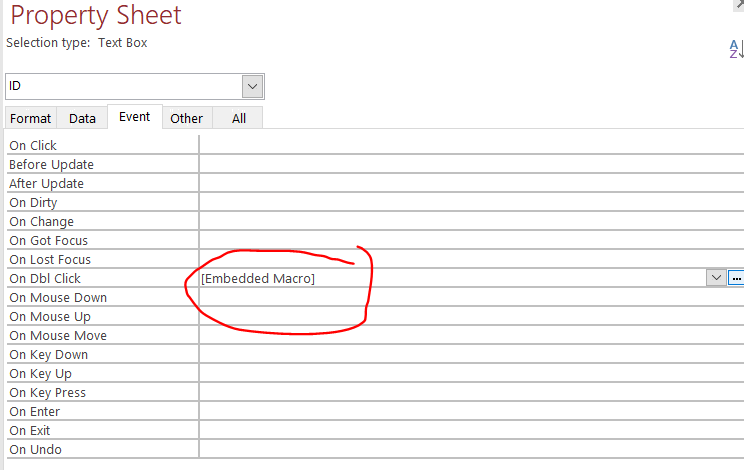Select the [Embedded Macro] value

258,278
